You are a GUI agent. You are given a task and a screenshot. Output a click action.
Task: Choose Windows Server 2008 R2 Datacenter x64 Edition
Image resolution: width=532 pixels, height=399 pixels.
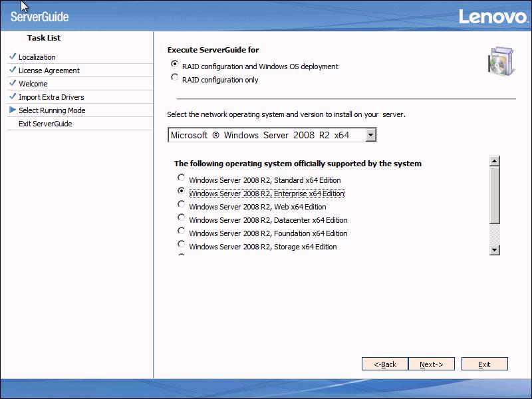[x=182, y=218]
